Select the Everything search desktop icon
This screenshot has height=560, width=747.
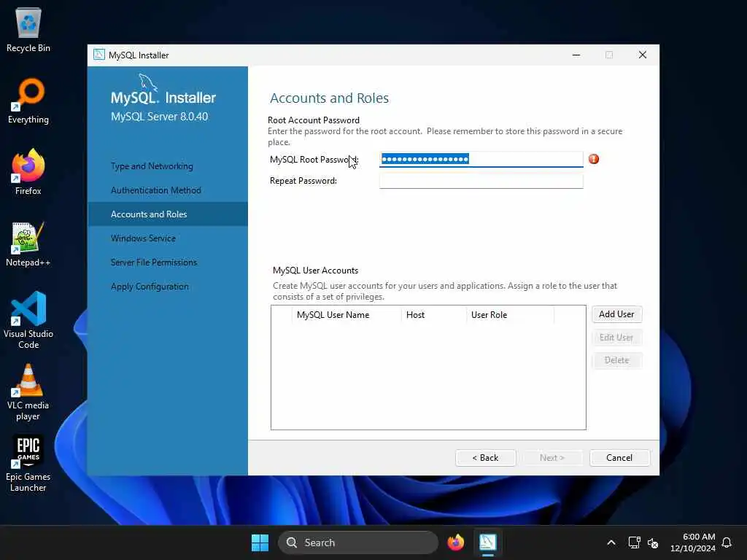[x=28, y=101]
